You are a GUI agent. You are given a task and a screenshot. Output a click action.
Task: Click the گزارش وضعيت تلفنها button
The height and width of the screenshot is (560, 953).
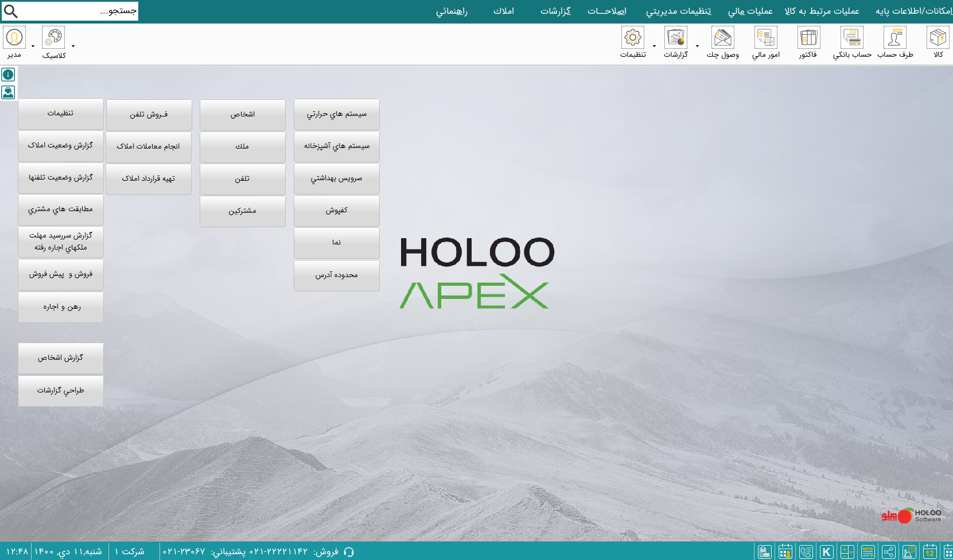61,178
